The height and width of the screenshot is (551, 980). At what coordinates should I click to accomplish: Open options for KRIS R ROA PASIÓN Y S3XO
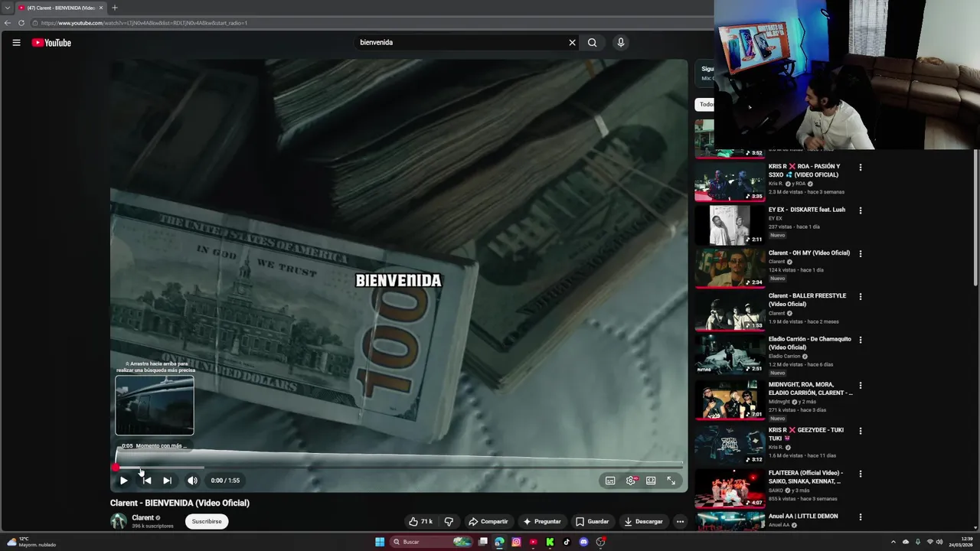861,167
